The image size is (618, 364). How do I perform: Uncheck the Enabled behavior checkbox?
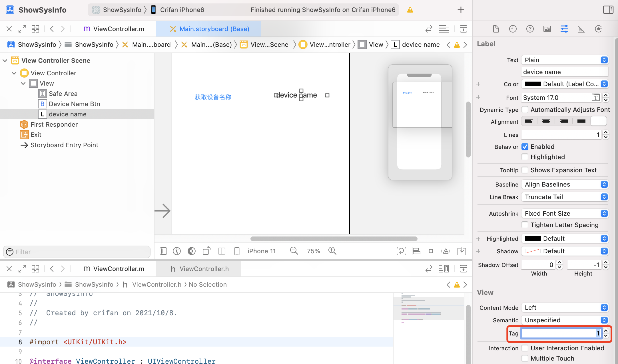tap(525, 147)
